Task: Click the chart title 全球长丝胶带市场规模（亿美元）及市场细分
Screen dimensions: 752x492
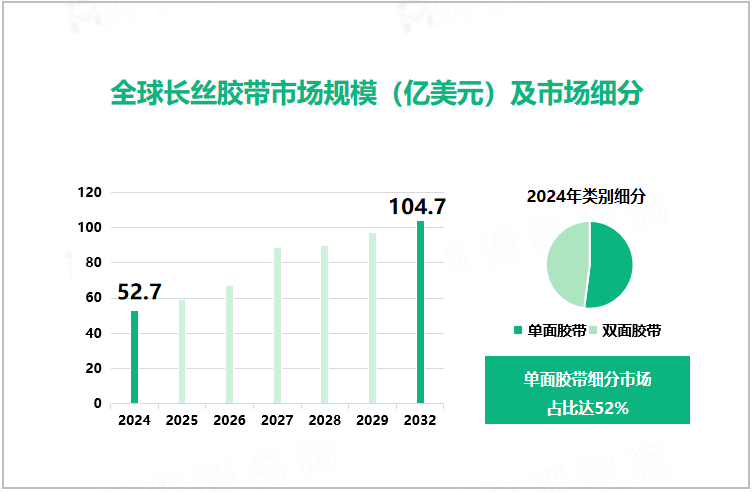Action: tap(376, 93)
